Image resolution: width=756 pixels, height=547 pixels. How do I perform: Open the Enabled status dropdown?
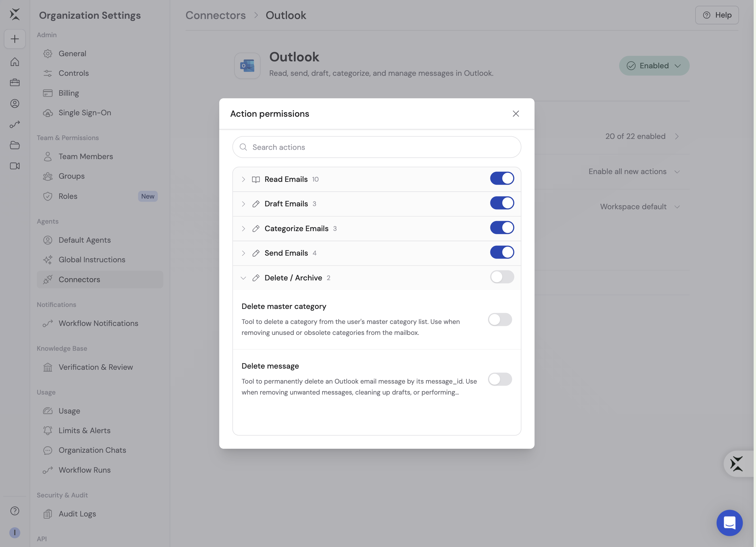[654, 66]
